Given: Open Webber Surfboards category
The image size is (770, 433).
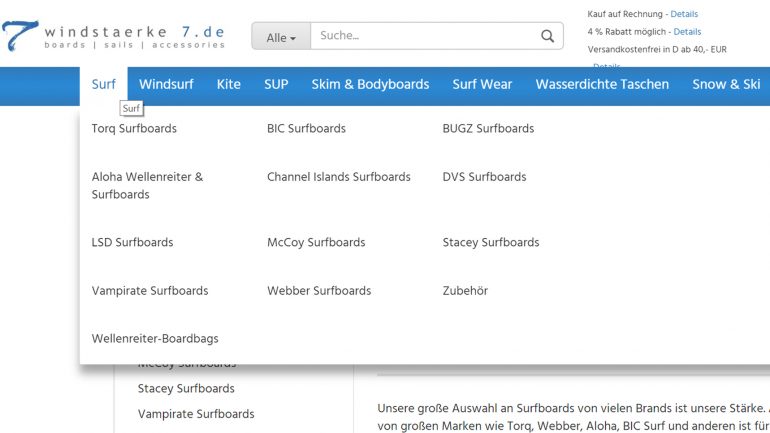Looking at the screenshot, I should [319, 291].
